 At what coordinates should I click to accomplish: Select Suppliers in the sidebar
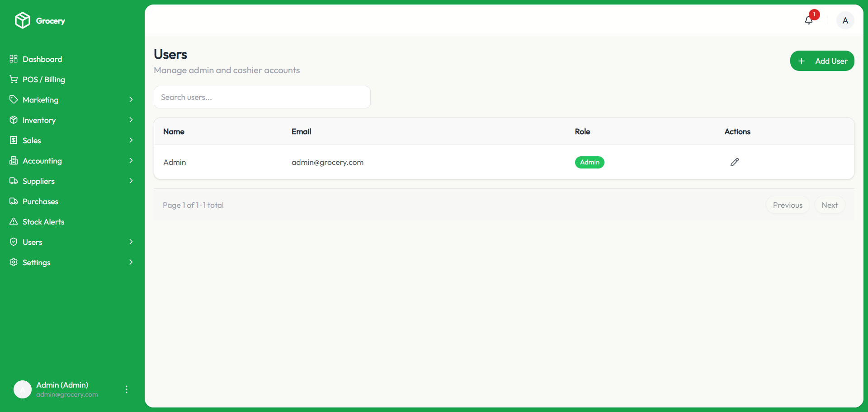click(x=38, y=181)
